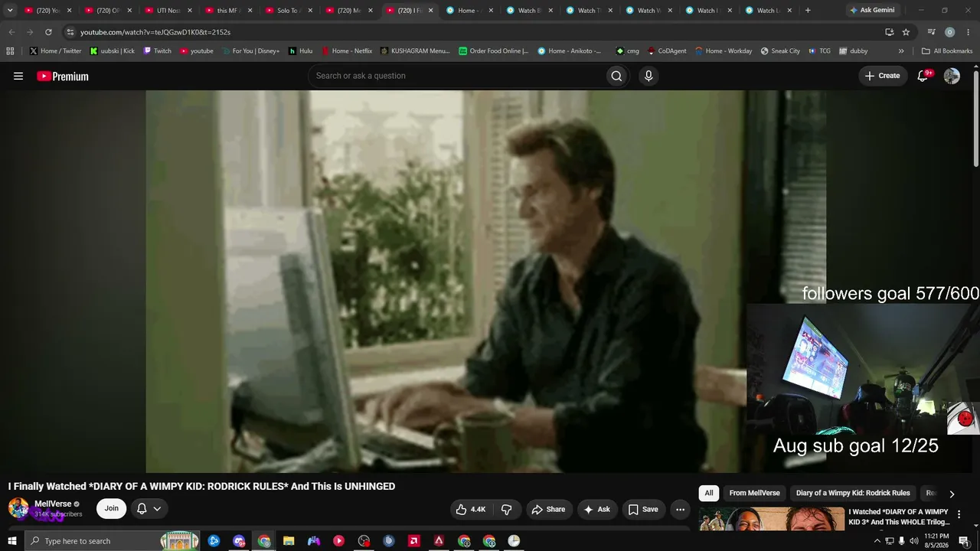Screen dimensions: 980x551
Task: Show more bookmarks overflow chevron
Action: (x=901, y=51)
